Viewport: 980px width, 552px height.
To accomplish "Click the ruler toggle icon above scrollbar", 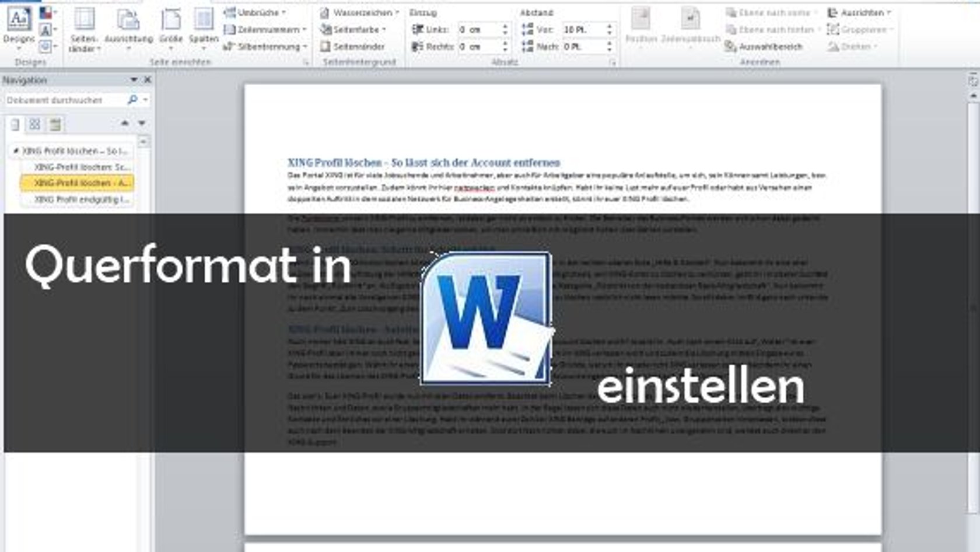I will point(973,81).
